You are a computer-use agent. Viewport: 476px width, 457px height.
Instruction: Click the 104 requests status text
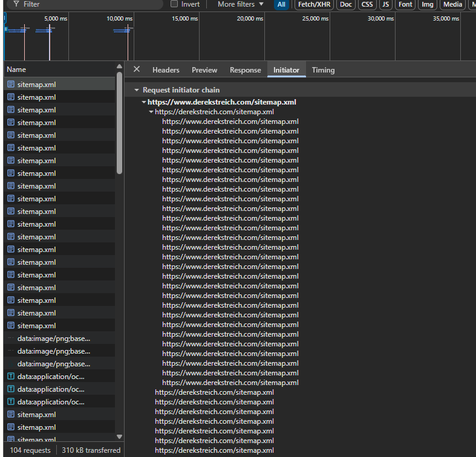pos(30,450)
